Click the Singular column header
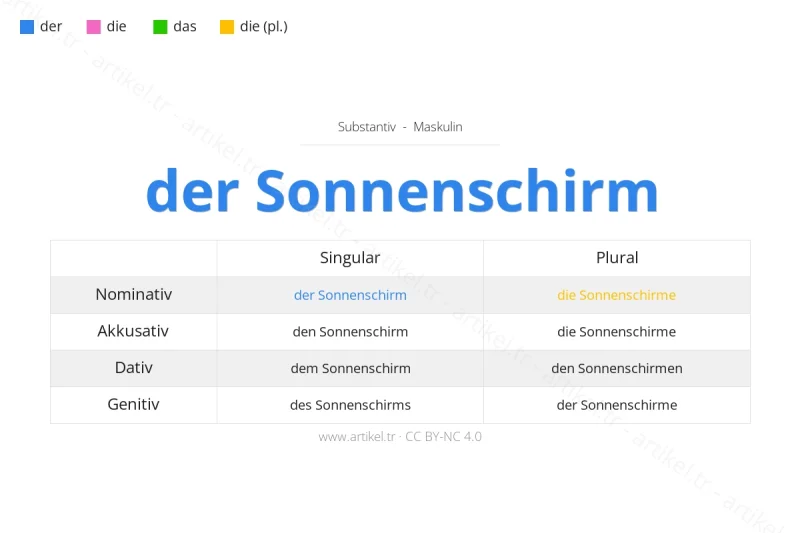800x533 pixels. tap(350, 258)
